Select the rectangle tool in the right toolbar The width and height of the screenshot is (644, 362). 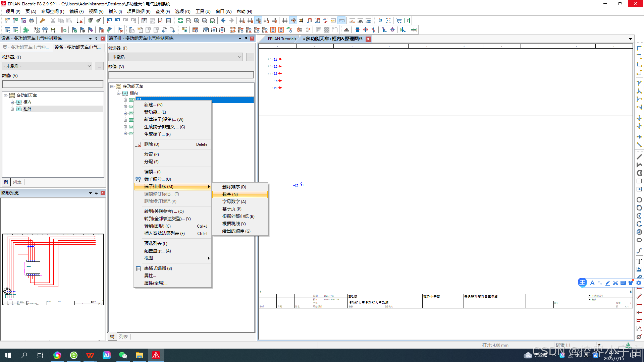639,181
